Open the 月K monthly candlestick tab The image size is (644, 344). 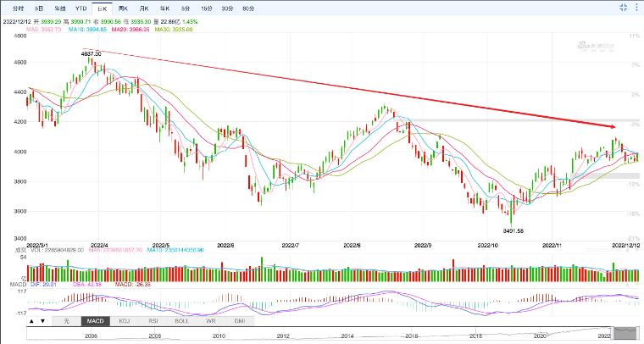pos(144,8)
